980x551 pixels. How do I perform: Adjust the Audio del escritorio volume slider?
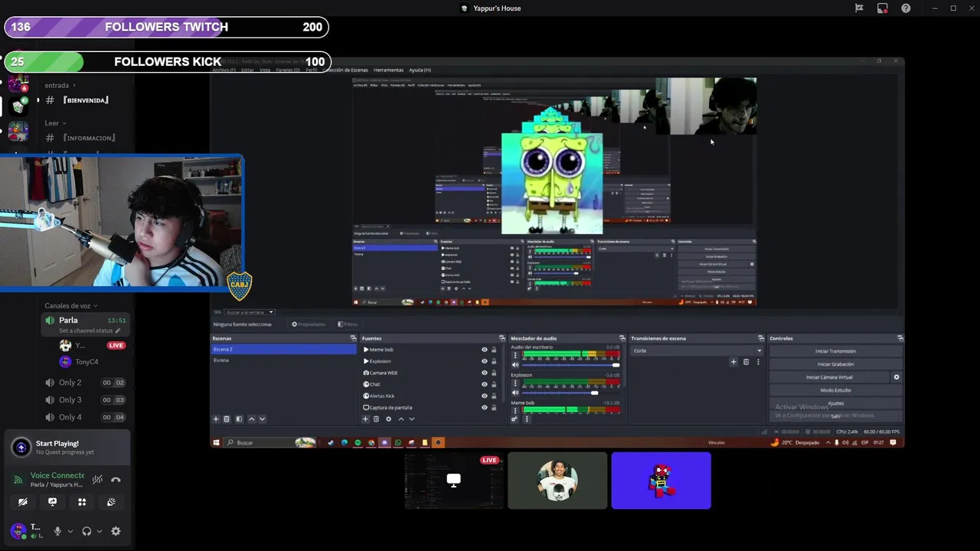(570, 365)
